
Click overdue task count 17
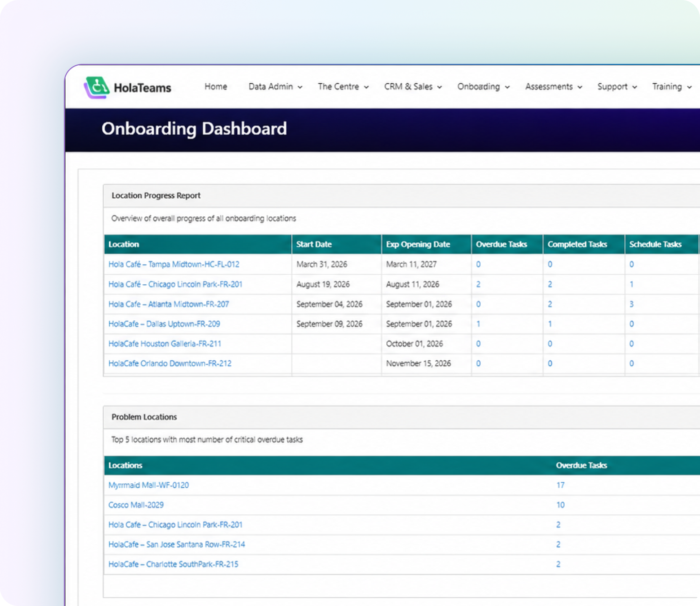(560, 485)
